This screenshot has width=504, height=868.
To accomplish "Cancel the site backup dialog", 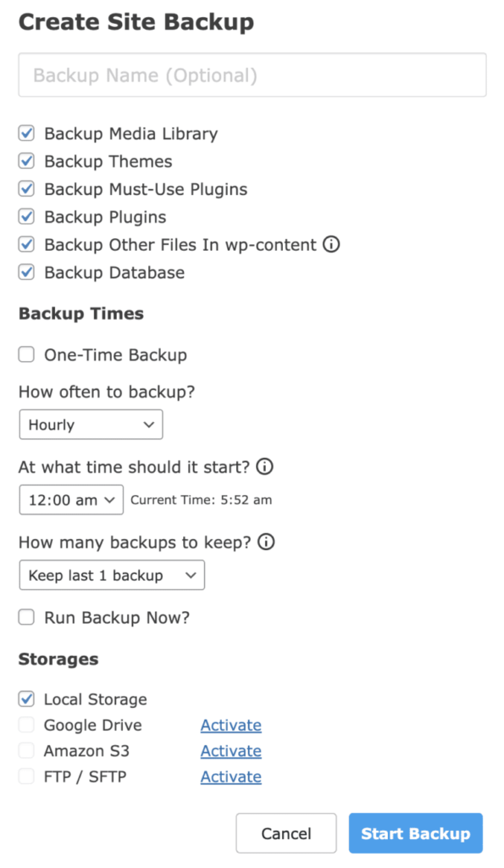I will [x=286, y=833].
